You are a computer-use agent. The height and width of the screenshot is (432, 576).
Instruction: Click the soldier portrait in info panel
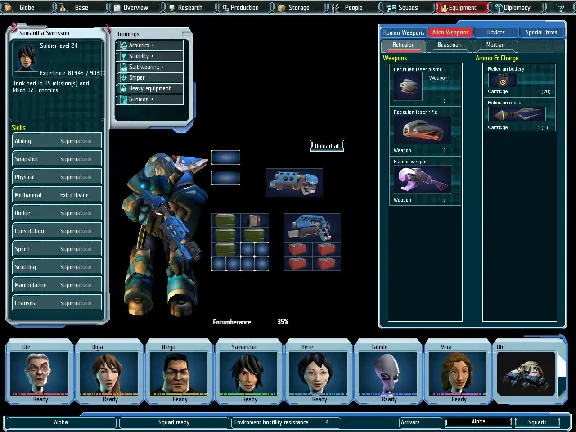(27, 57)
